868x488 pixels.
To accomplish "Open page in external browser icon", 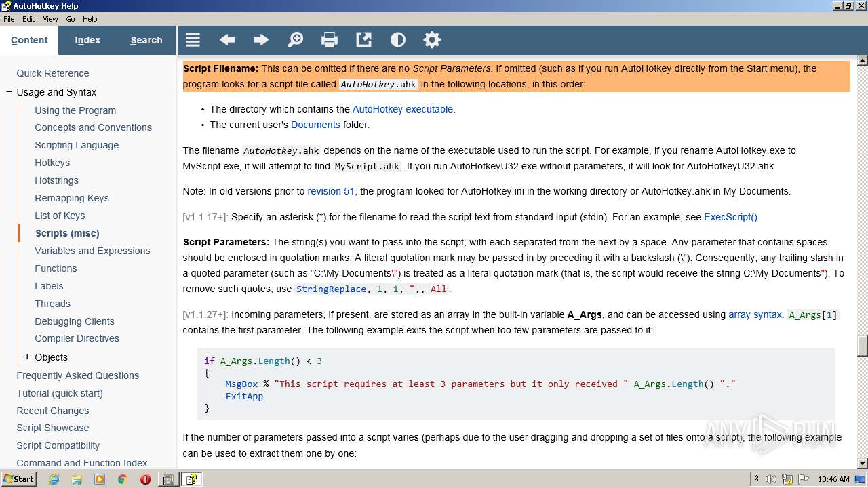I will (x=363, y=40).
